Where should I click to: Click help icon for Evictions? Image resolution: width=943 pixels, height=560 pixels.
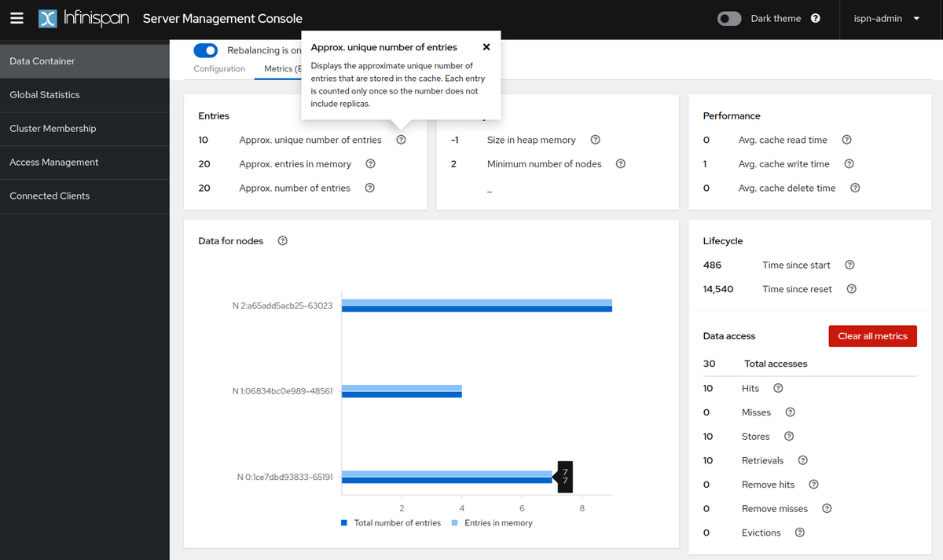click(x=799, y=533)
